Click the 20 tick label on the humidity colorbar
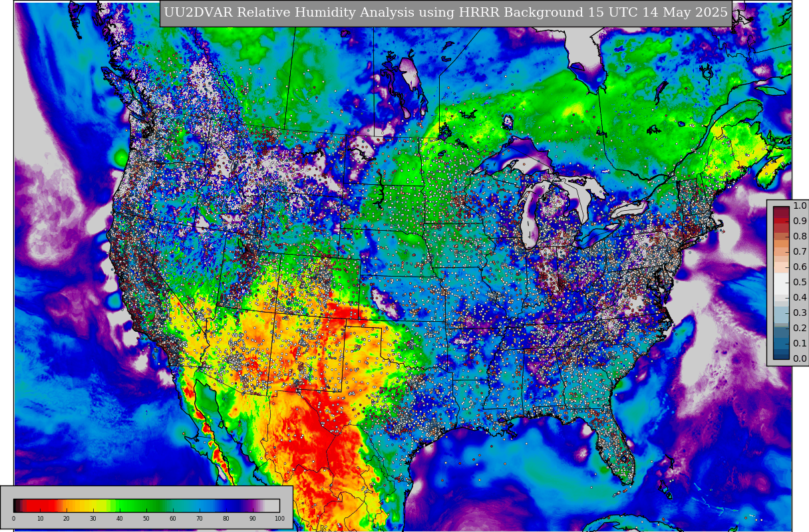809x532 pixels. (67, 518)
